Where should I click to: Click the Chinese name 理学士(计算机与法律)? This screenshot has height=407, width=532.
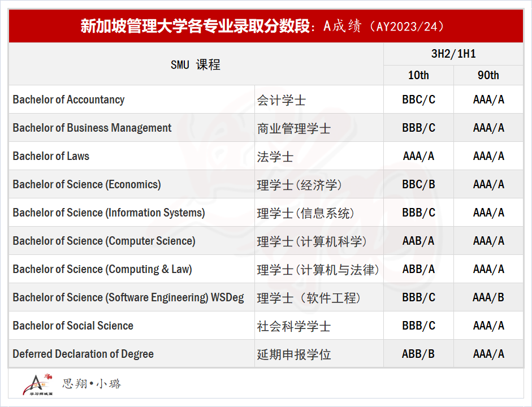pyautogui.click(x=318, y=270)
